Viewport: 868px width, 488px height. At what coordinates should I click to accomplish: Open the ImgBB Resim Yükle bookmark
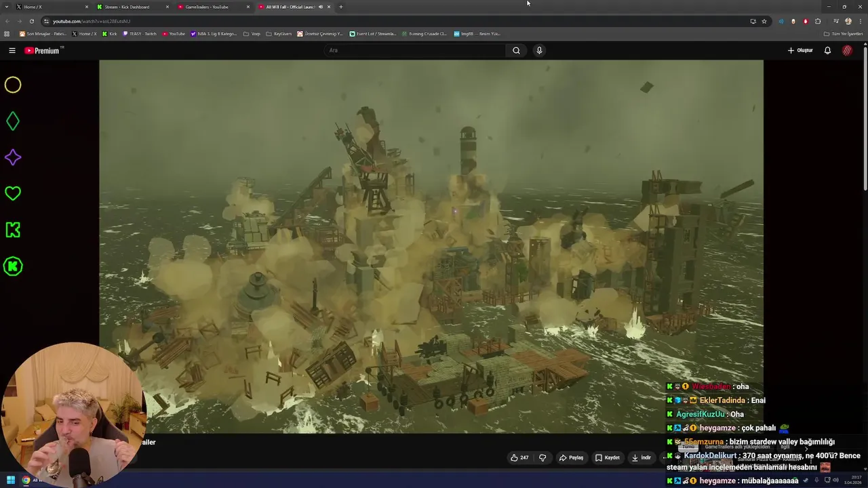(477, 33)
